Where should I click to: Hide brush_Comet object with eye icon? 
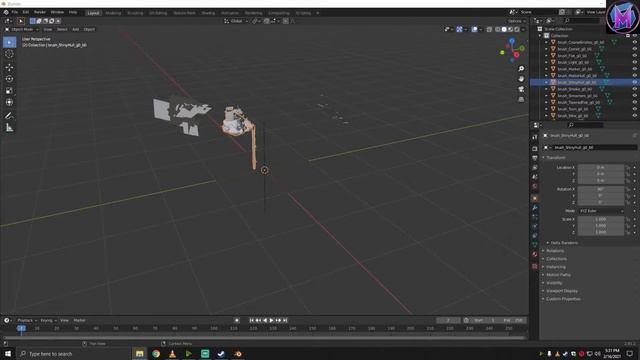pyautogui.click(x=634, y=49)
